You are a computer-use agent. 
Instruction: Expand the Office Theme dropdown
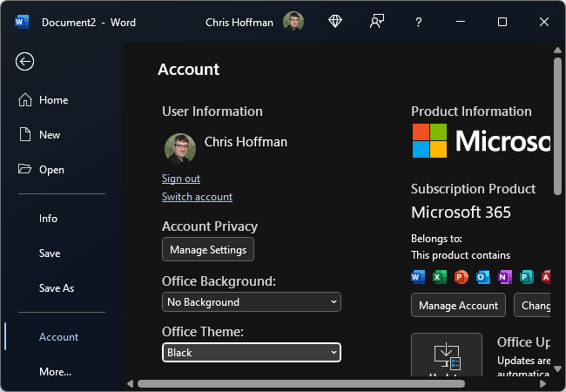tap(252, 353)
